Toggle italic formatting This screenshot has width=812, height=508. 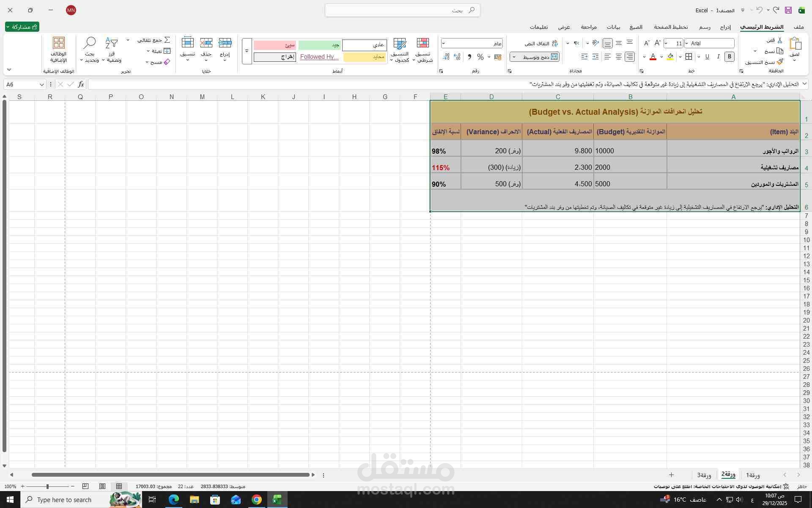click(x=718, y=57)
